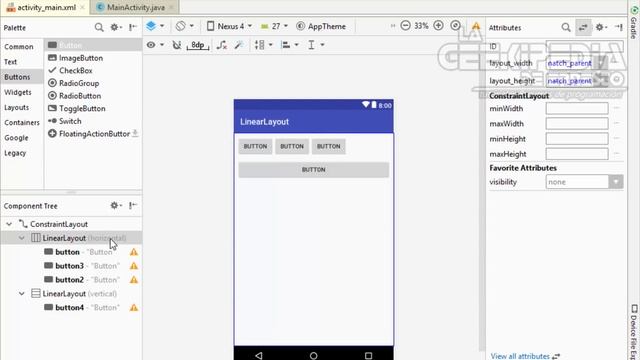The width and height of the screenshot is (640, 360).
Task: Download FloatingActionButton dependency icon
Action: pyautogui.click(x=135, y=133)
